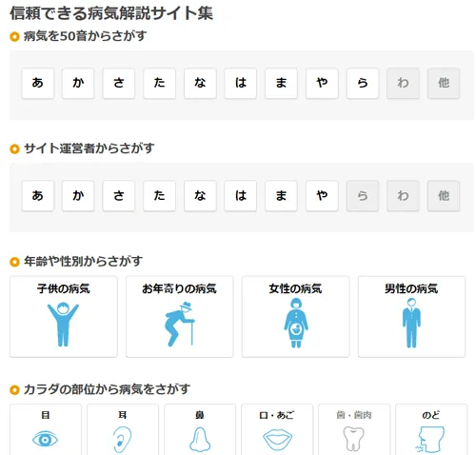Click greyed わ in disease 50音 row
The image size is (476, 455).
pyautogui.click(x=403, y=83)
